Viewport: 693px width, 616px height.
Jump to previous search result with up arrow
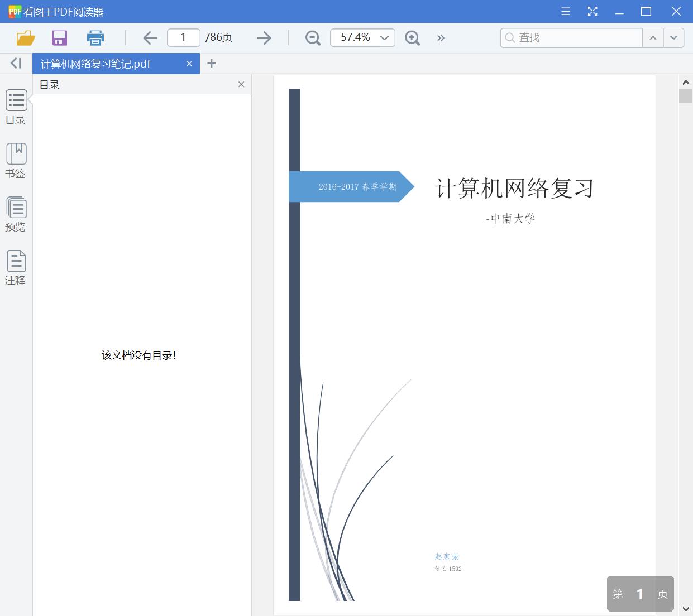(653, 37)
